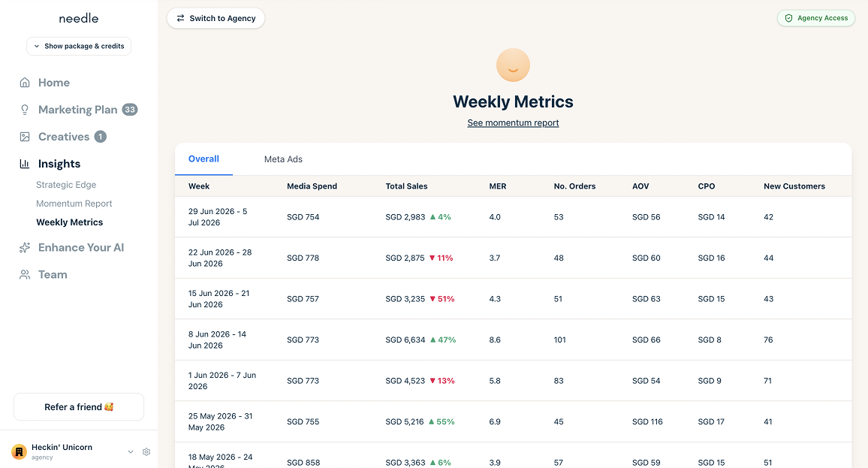Select the 15 Jun 2026 - 21 Jun 2026 week

point(219,299)
